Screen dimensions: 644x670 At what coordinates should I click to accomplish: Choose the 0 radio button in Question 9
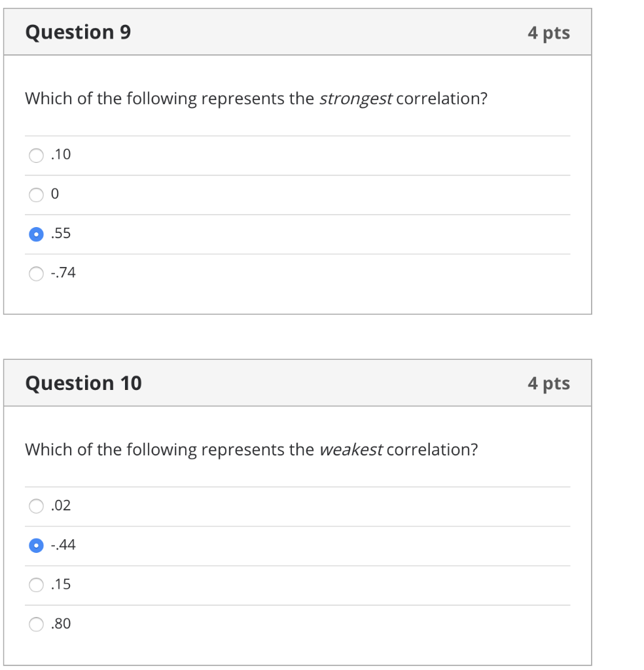pos(36,195)
